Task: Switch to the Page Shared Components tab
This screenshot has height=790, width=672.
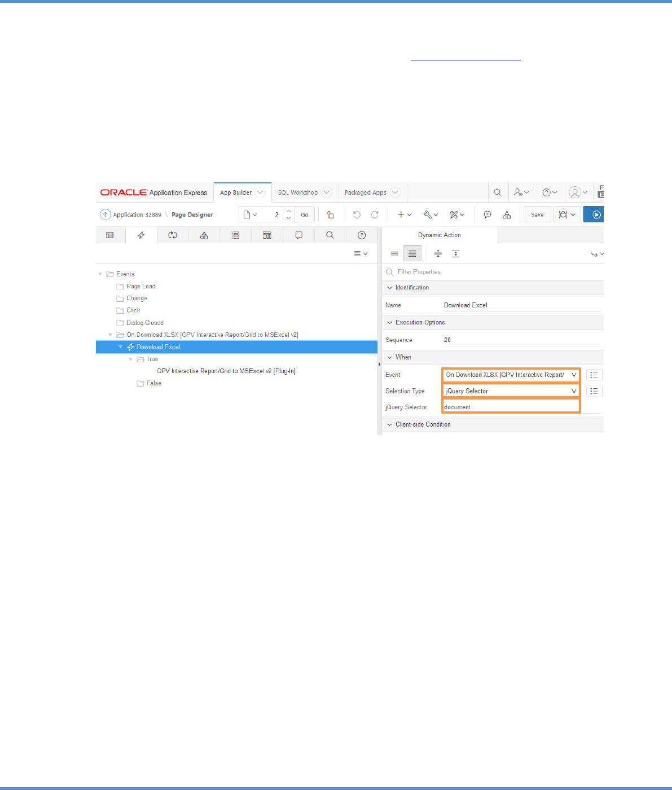Action: tap(204, 235)
